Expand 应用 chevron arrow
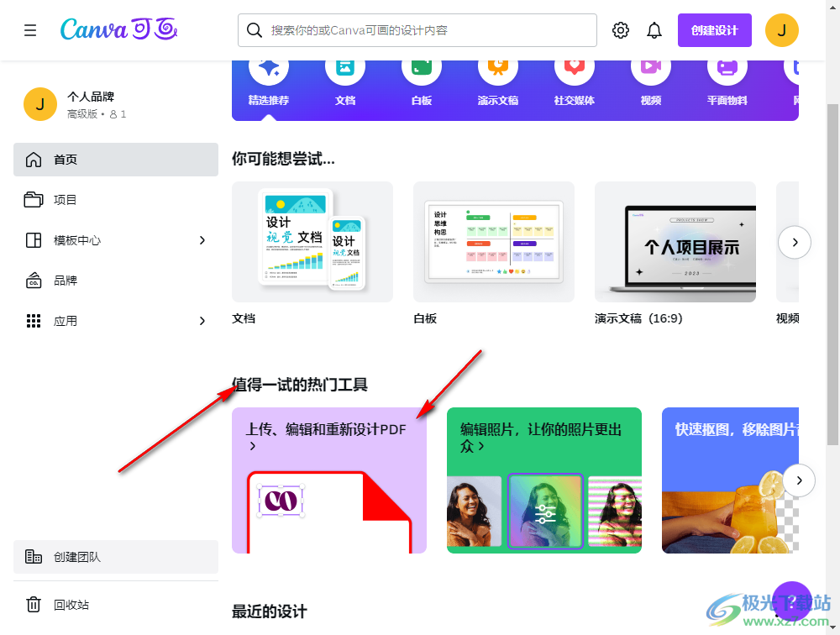 [x=202, y=321]
